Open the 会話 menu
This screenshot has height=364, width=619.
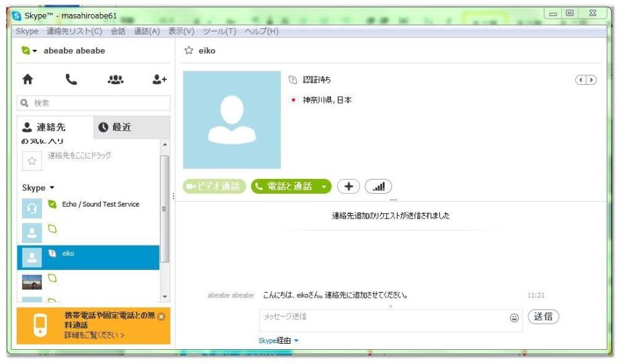(118, 31)
